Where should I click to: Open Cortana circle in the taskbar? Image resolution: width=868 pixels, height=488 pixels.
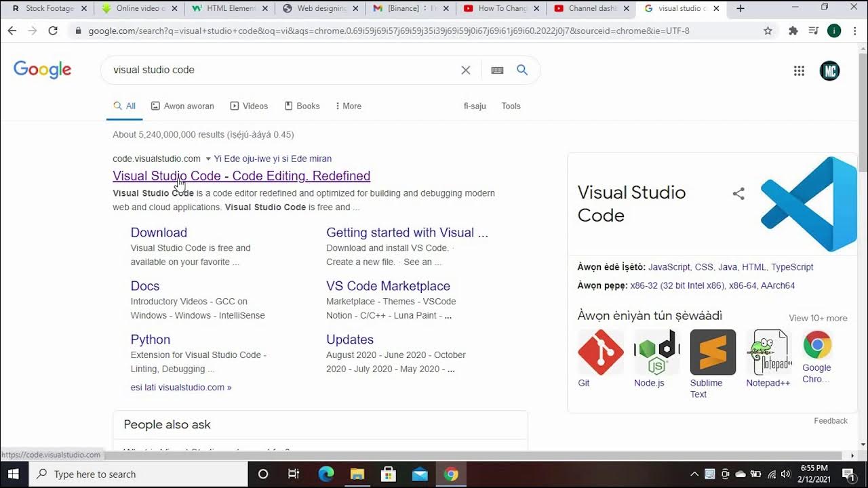(x=263, y=474)
